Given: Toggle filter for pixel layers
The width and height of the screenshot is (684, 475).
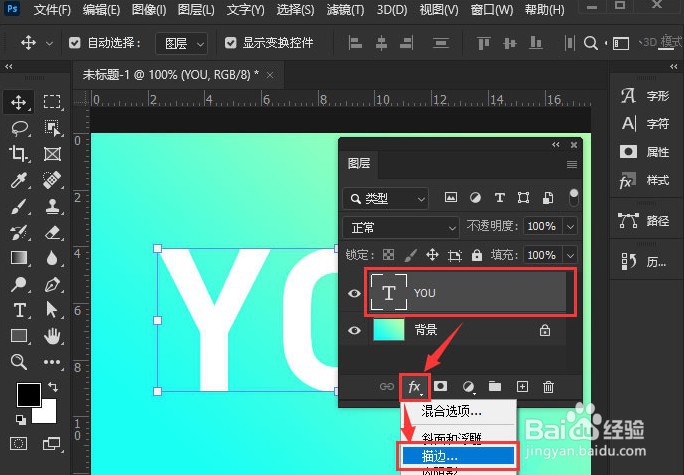Looking at the screenshot, I should (451, 198).
